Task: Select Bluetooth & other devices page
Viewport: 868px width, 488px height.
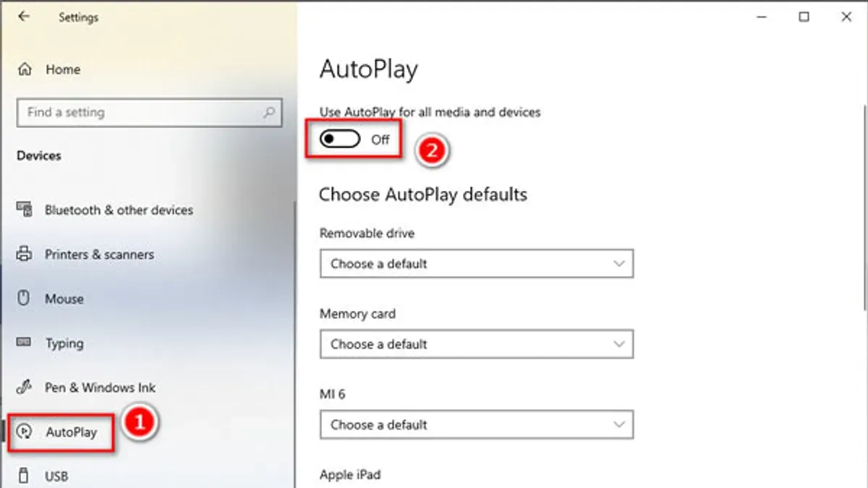Action: [119, 210]
